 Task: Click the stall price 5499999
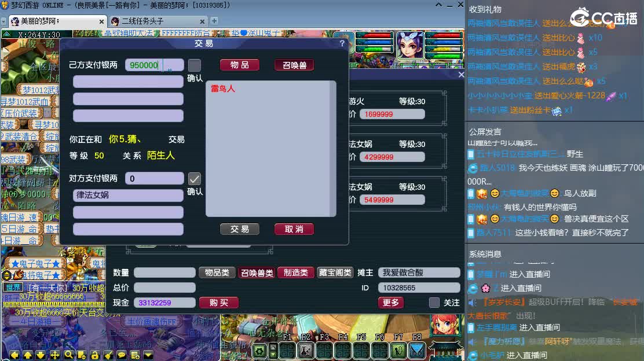click(x=392, y=200)
